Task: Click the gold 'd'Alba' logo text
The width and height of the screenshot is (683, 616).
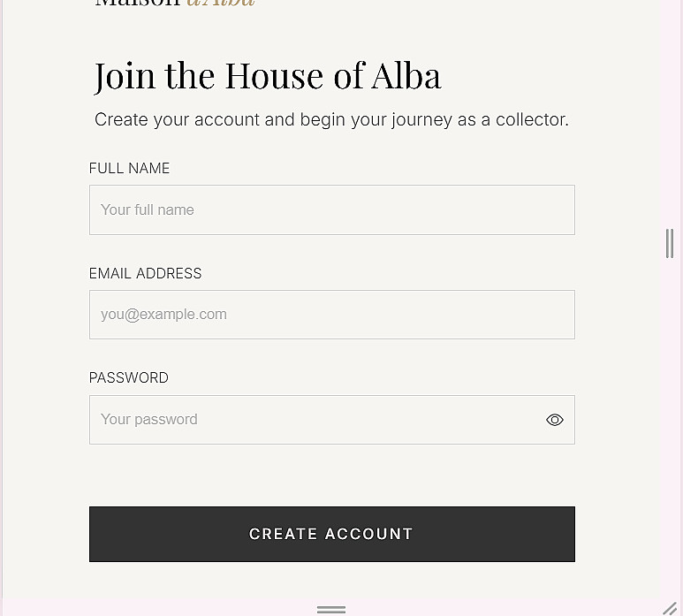Action: (x=220, y=3)
